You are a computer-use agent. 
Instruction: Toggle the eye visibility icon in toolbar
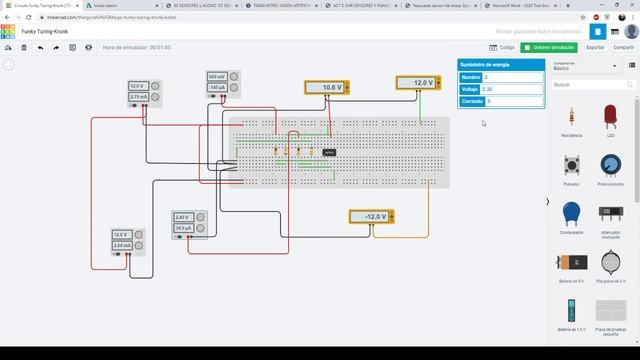click(x=89, y=48)
